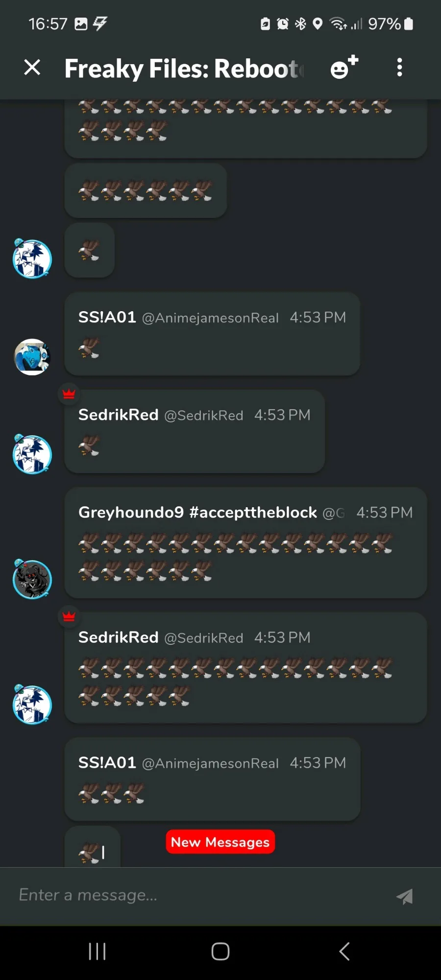The width and height of the screenshot is (441, 980).
Task: Close the Freaky Files chat with X
Action: (x=32, y=67)
